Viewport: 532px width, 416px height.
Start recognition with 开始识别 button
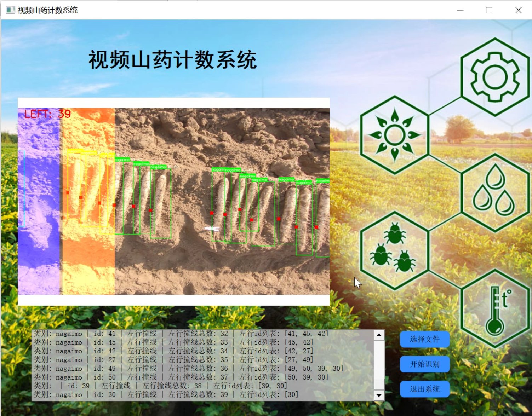(x=424, y=364)
